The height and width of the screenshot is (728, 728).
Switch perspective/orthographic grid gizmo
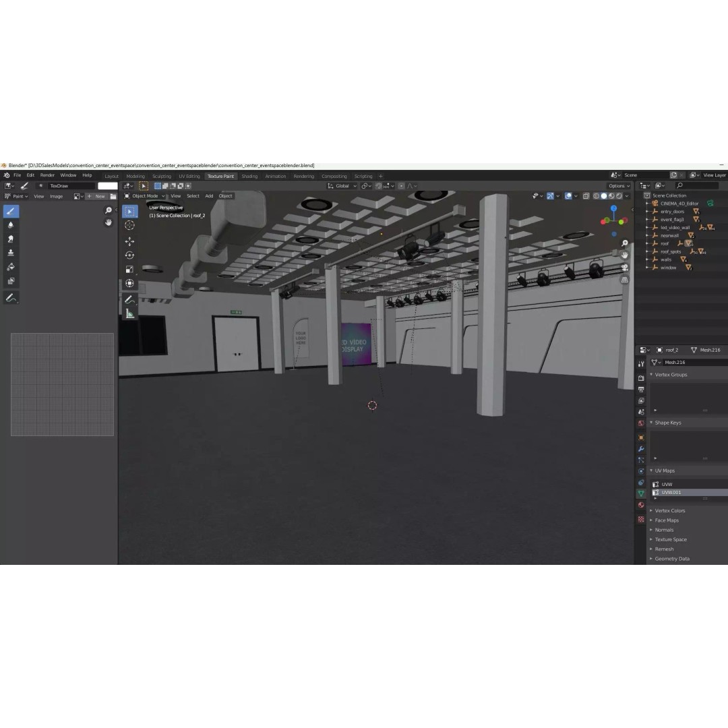click(625, 280)
